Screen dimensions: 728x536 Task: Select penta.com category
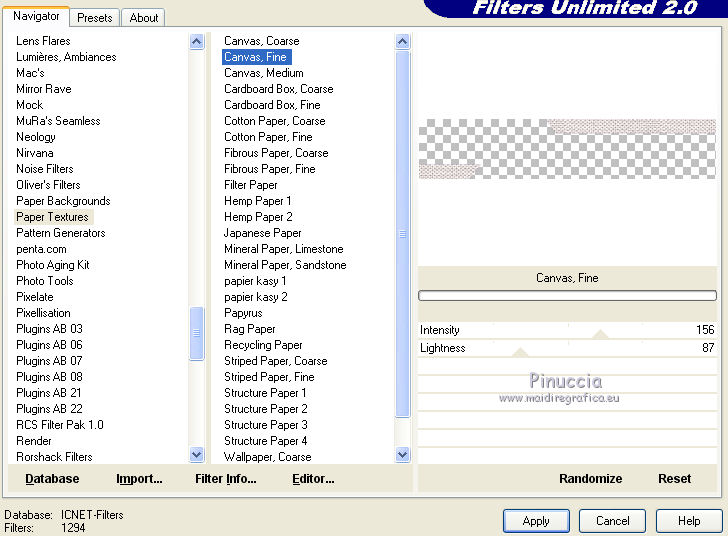tap(41, 249)
